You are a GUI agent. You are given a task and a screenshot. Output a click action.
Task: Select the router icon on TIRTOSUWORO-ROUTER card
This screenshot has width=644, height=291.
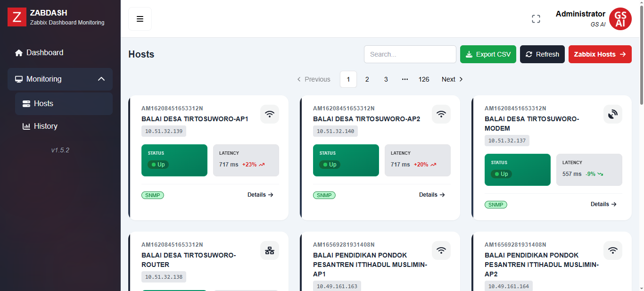pyautogui.click(x=269, y=250)
